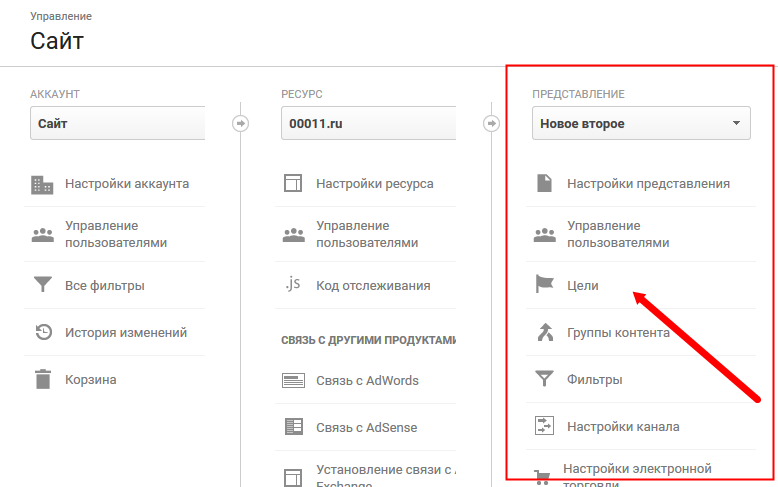Click the account settings building icon
Image resolution: width=778 pixels, height=487 pixels.
42,184
